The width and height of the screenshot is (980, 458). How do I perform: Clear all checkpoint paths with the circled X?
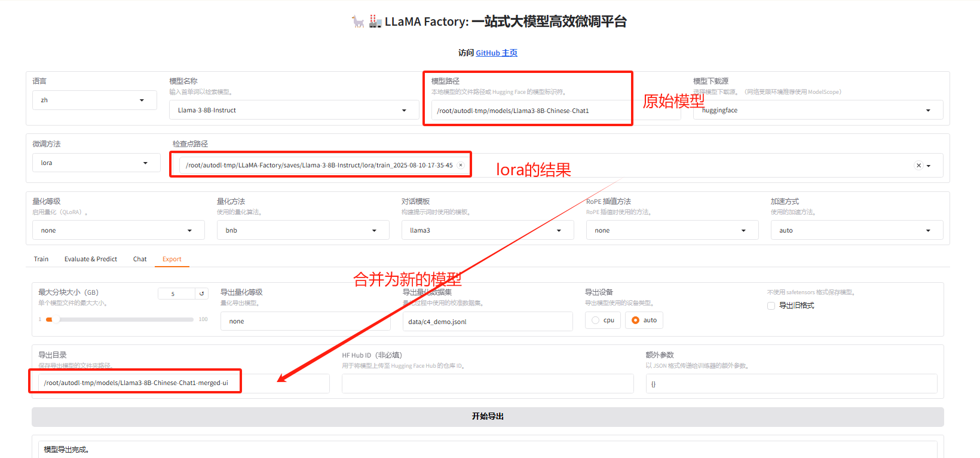click(918, 166)
